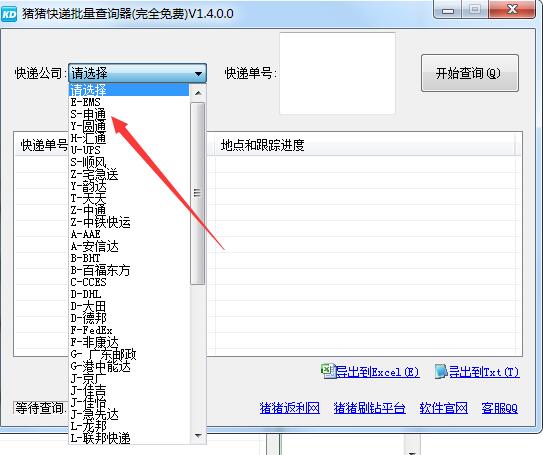Click the 快递单号 tracking number text box
543x455 pixels.
tap(337, 73)
